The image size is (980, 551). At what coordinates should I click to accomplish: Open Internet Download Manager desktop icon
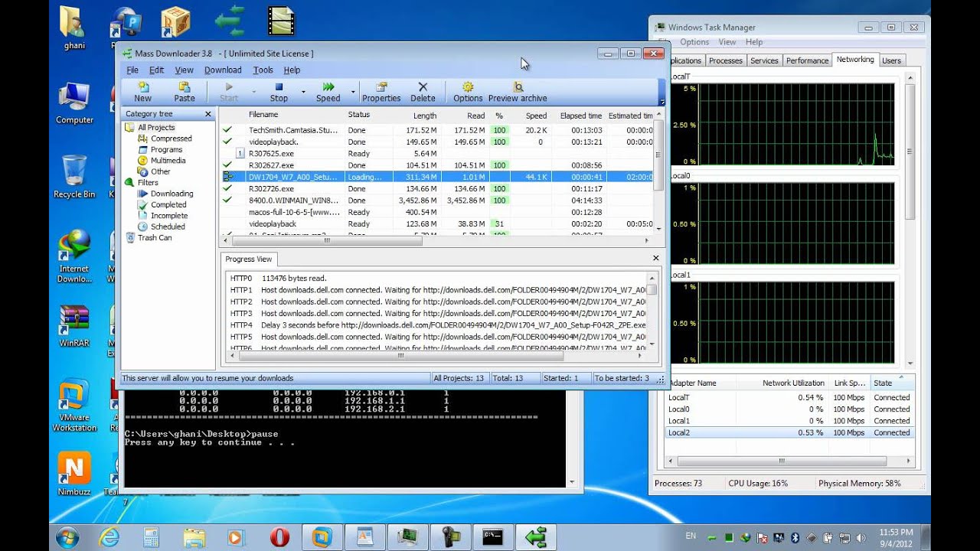point(74,256)
